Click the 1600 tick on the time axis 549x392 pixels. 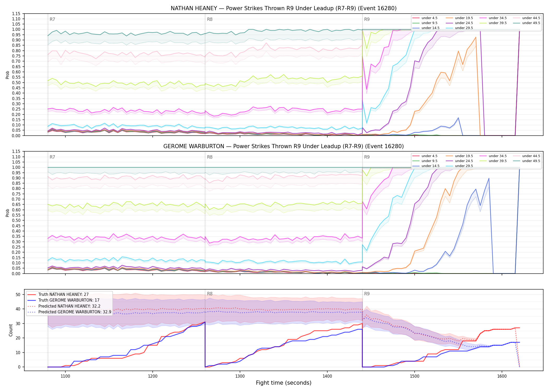click(502, 376)
